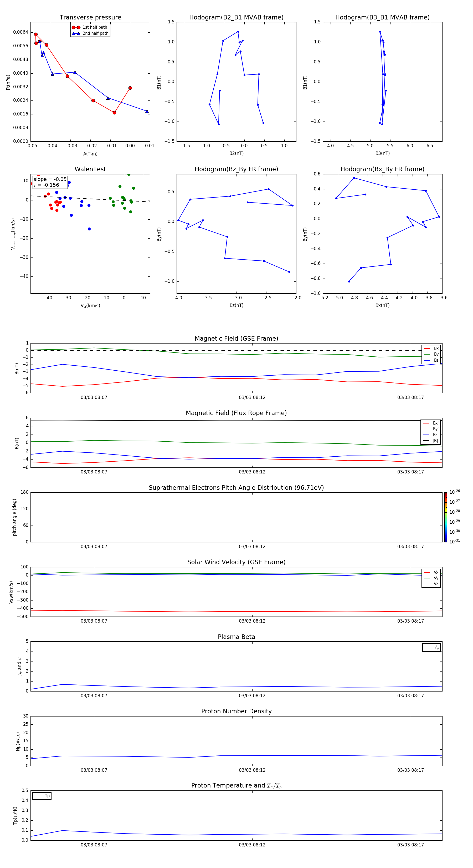Click the 'r = -0.156' annotation text
The height and width of the screenshot is (868, 473).
(x=47, y=185)
